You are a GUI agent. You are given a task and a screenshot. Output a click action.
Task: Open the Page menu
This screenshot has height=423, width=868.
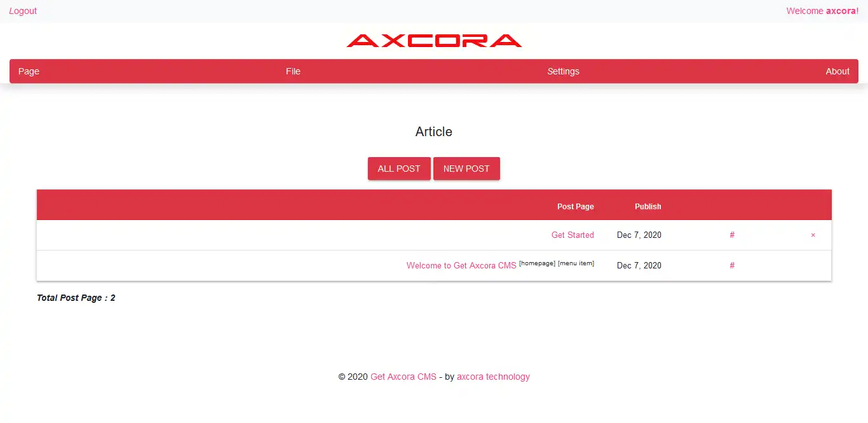point(29,71)
